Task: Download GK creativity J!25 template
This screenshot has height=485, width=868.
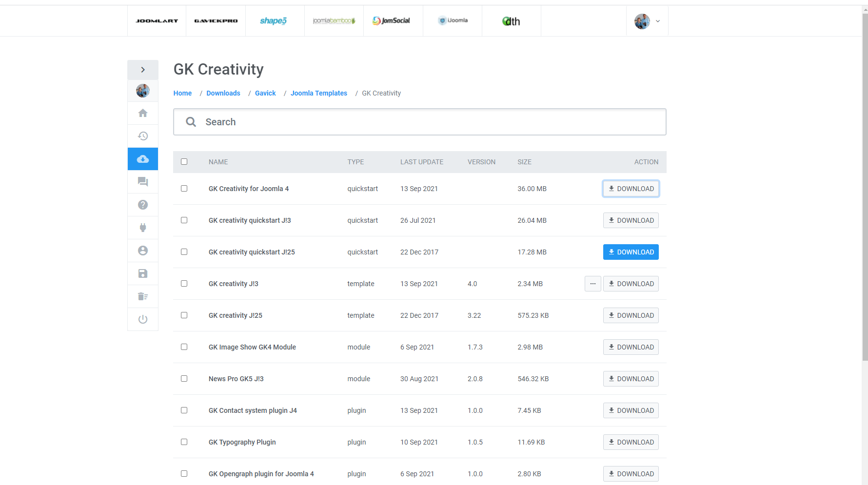Action: pyautogui.click(x=631, y=315)
